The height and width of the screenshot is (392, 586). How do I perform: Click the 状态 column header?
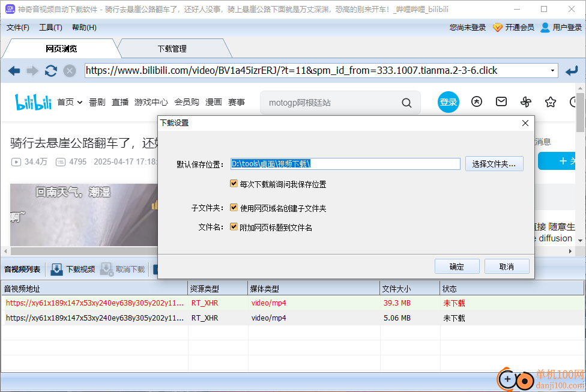click(x=512, y=289)
